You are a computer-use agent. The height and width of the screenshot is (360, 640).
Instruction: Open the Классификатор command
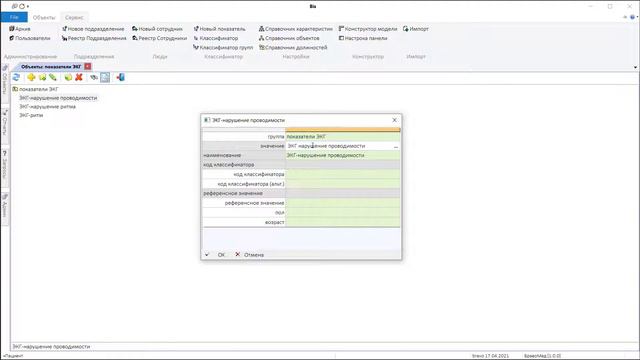(x=216, y=38)
